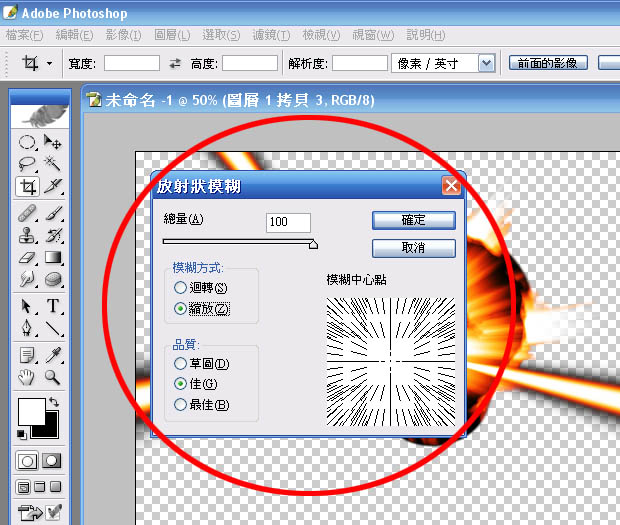Image resolution: width=620 pixels, height=525 pixels.
Task: Select the Sponge tool
Action: pos(53,279)
